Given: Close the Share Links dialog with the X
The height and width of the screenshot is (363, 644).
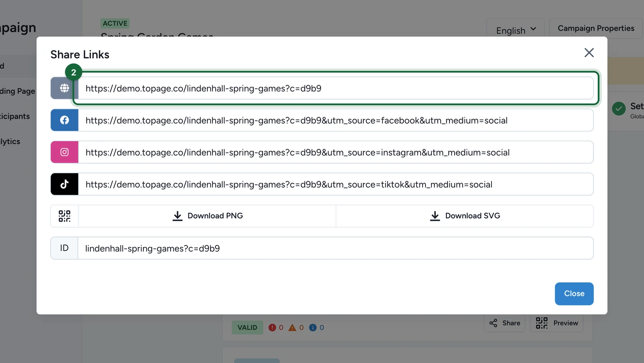Looking at the screenshot, I should pyautogui.click(x=589, y=52).
